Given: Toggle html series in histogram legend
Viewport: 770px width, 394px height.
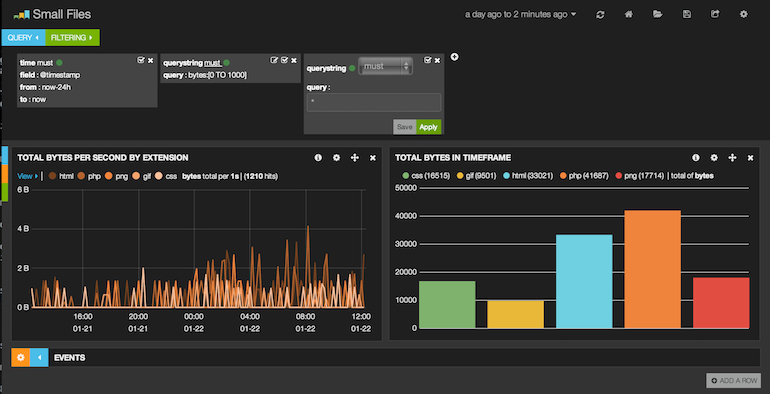Looking at the screenshot, I should pos(61,176).
